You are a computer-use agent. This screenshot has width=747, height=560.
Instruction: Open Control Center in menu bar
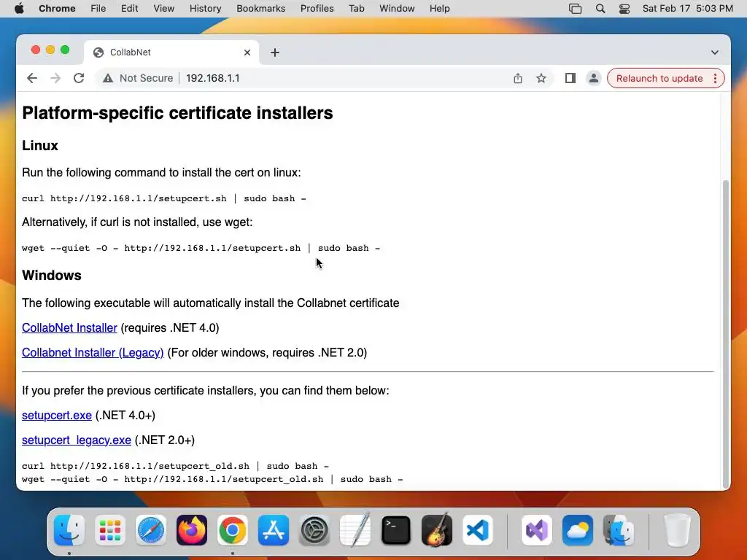coord(624,9)
